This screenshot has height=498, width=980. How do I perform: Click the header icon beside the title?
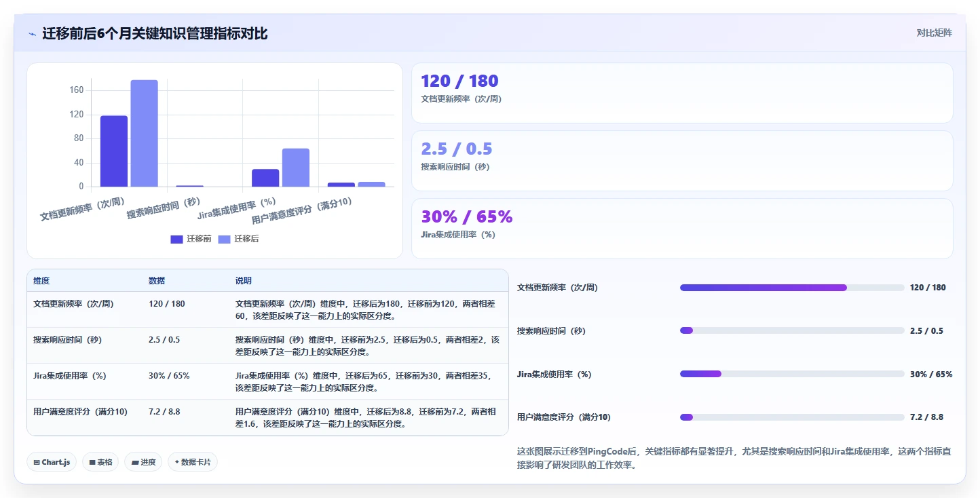click(33, 34)
